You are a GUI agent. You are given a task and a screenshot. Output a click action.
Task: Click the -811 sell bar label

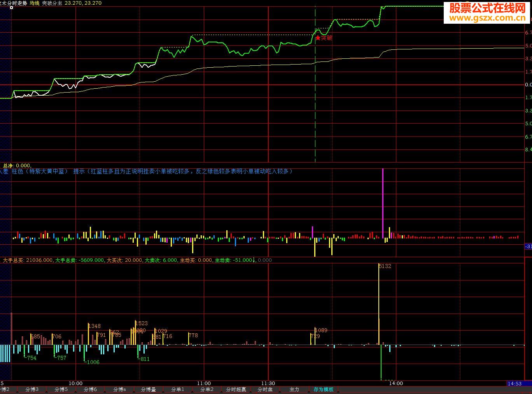click(143, 359)
